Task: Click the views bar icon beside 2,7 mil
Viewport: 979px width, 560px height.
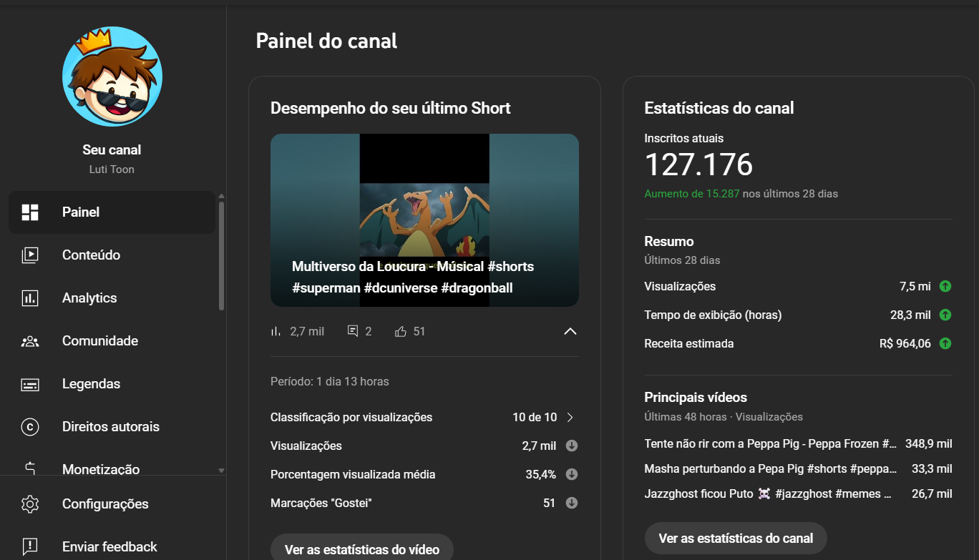Action: [x=276, y=331]
